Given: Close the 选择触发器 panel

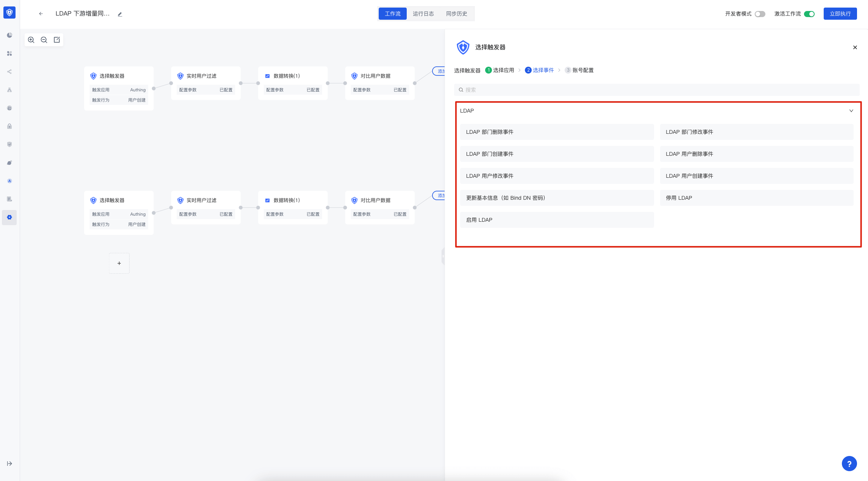Looking at the screenshot, I should [855, 47].
